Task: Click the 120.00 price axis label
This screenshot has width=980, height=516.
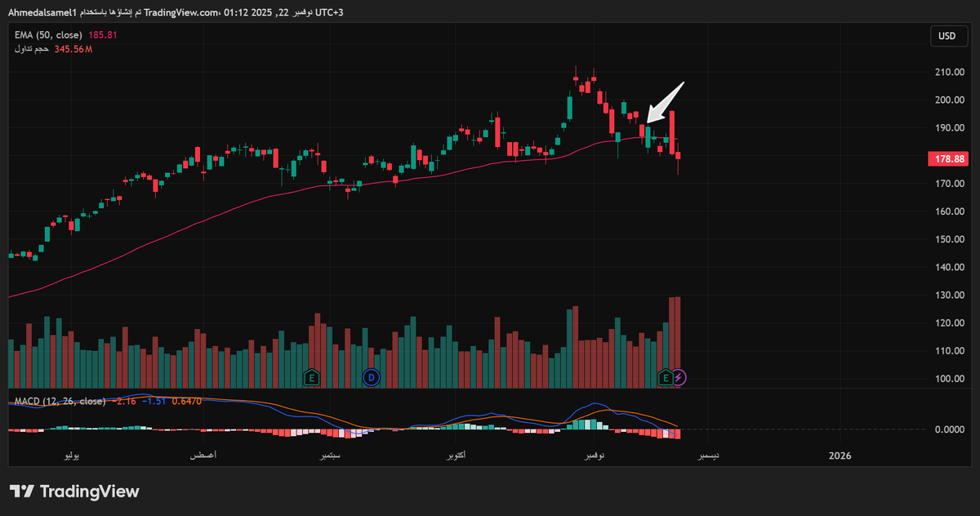Action: pos(948,323)
